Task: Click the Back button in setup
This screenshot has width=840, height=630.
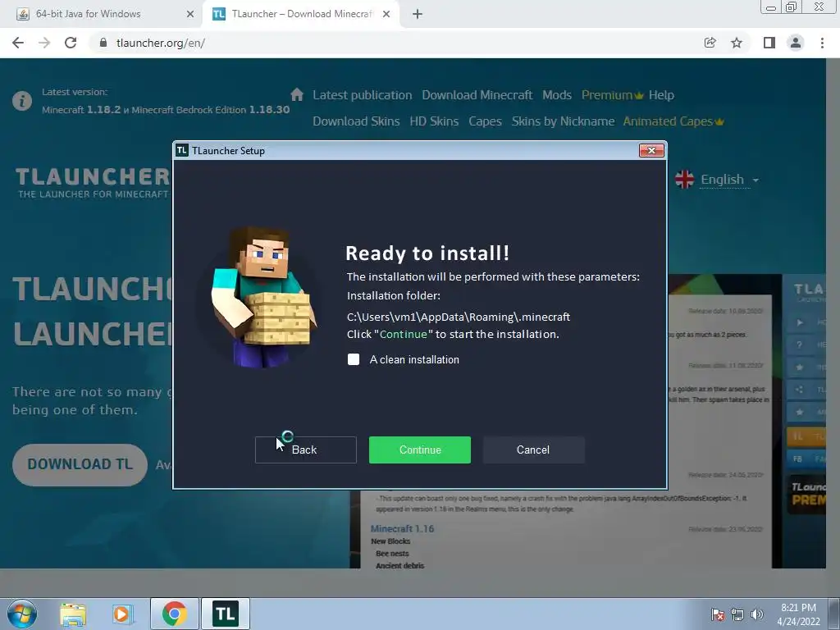Action: point(305,450)
